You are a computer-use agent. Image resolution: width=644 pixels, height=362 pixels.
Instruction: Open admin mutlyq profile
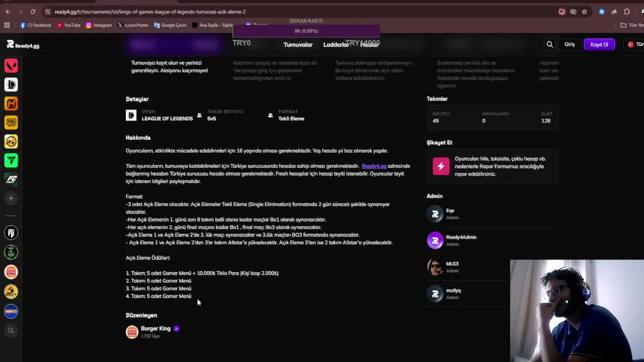(x=453, y=291)
